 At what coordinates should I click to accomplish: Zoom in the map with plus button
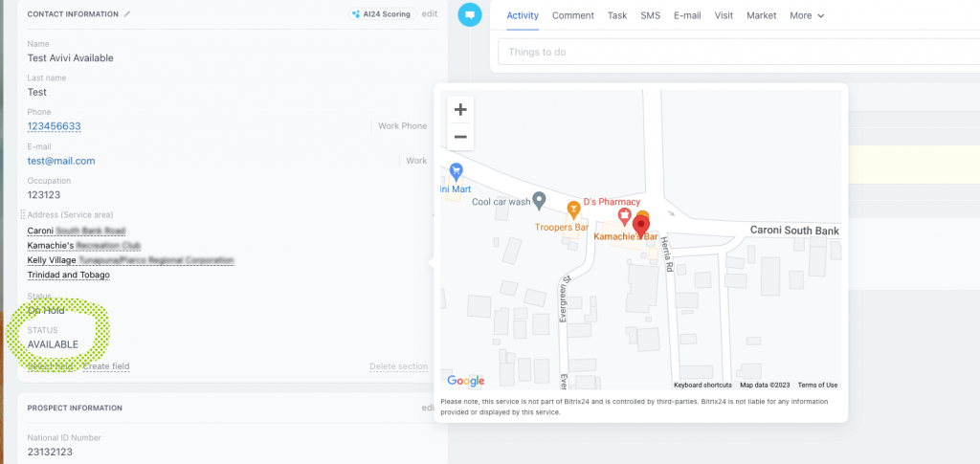tap(460, 110)
